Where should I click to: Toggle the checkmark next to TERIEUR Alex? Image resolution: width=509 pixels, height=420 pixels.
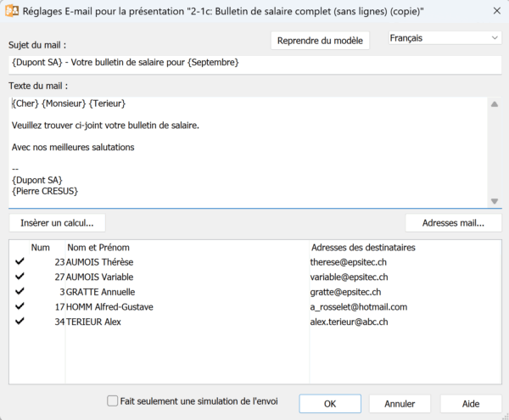pos(20,322)
